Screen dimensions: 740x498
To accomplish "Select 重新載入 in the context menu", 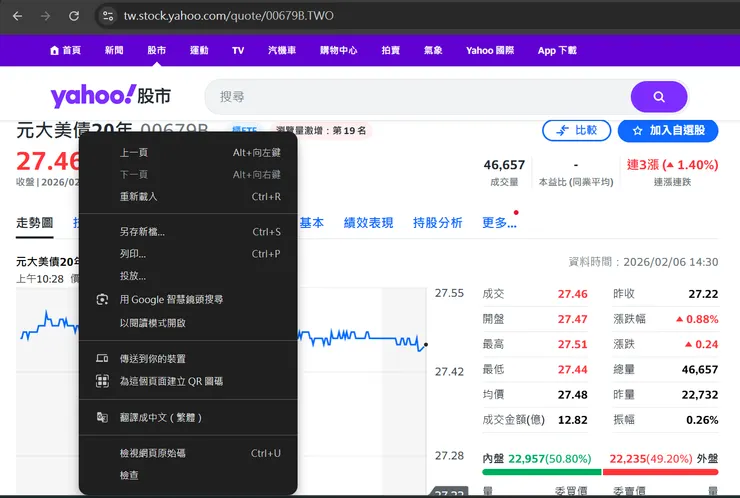I will pyautogui.click(x=188, y=196).
